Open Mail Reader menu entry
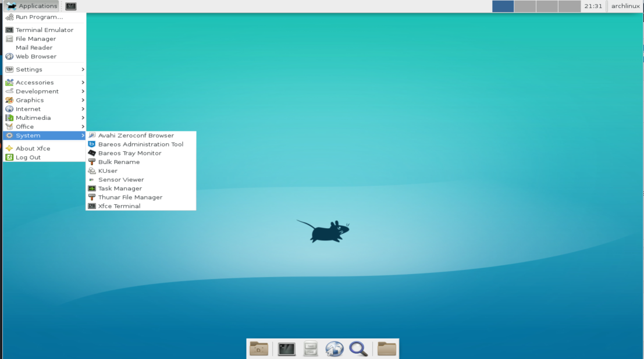 (44, 48)
